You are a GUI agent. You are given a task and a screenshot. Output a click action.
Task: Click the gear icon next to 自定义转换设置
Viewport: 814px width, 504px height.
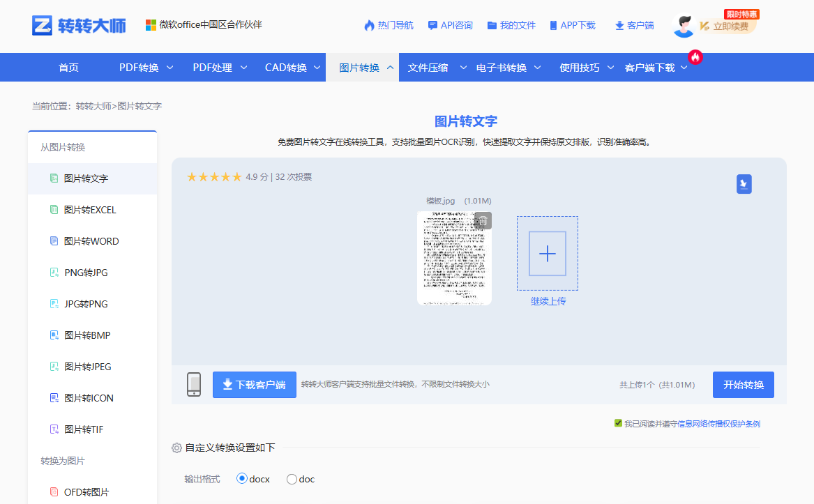coord(176,448)
